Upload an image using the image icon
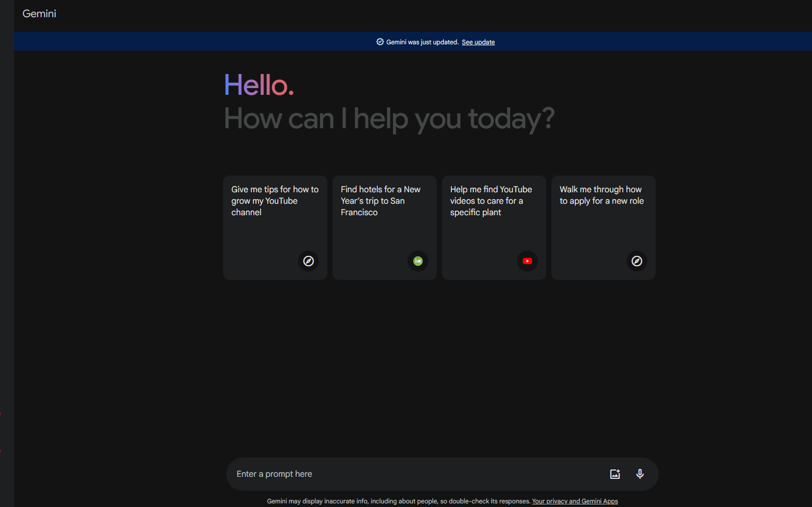 click(x=615, y=474)
